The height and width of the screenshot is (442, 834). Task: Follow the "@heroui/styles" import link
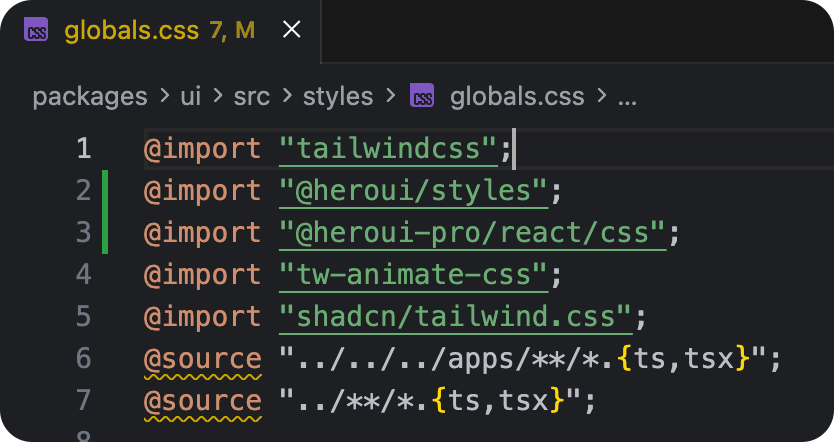(413, 191)
